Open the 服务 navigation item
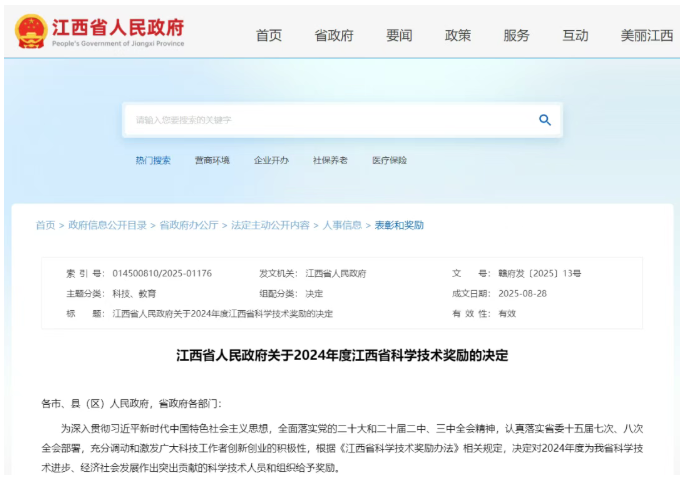 [x=516, y=35]
